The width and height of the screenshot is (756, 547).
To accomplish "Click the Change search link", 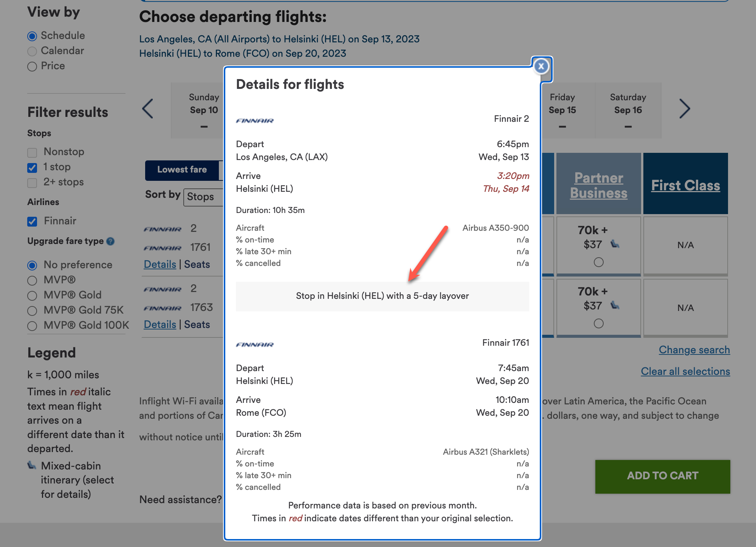I will 694,350.
